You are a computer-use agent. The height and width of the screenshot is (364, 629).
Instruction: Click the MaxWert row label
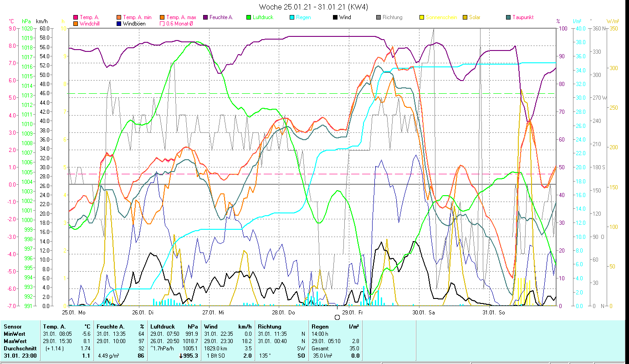15,341
